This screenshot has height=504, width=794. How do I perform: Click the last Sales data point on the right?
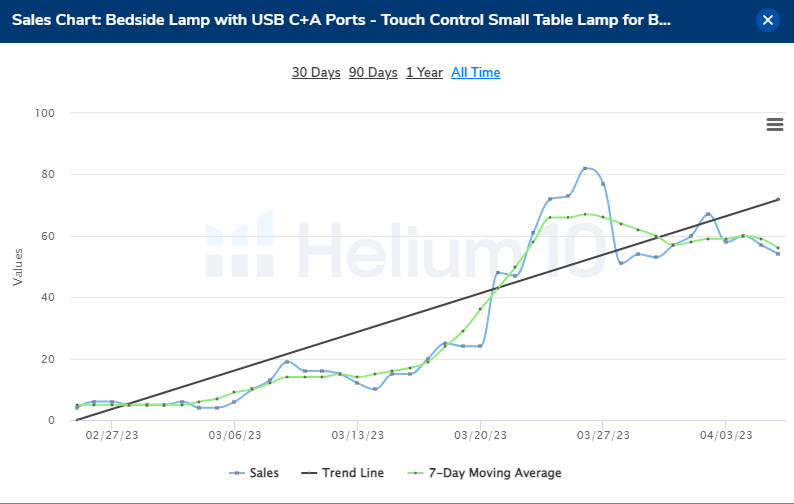[778, 254]
